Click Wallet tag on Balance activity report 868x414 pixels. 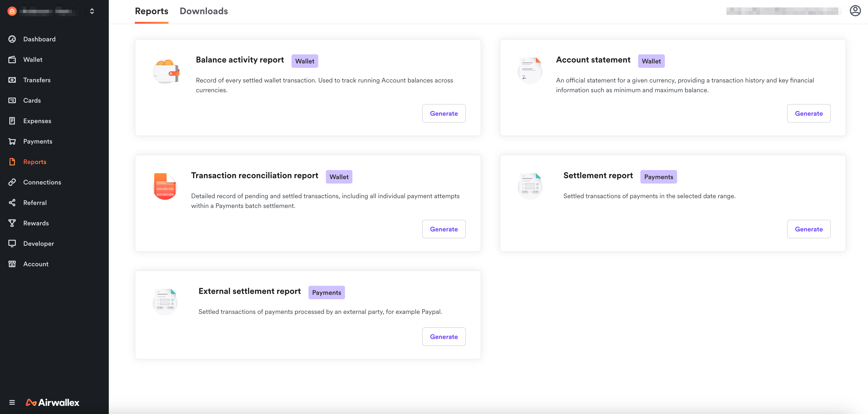(x=305, y=61)
